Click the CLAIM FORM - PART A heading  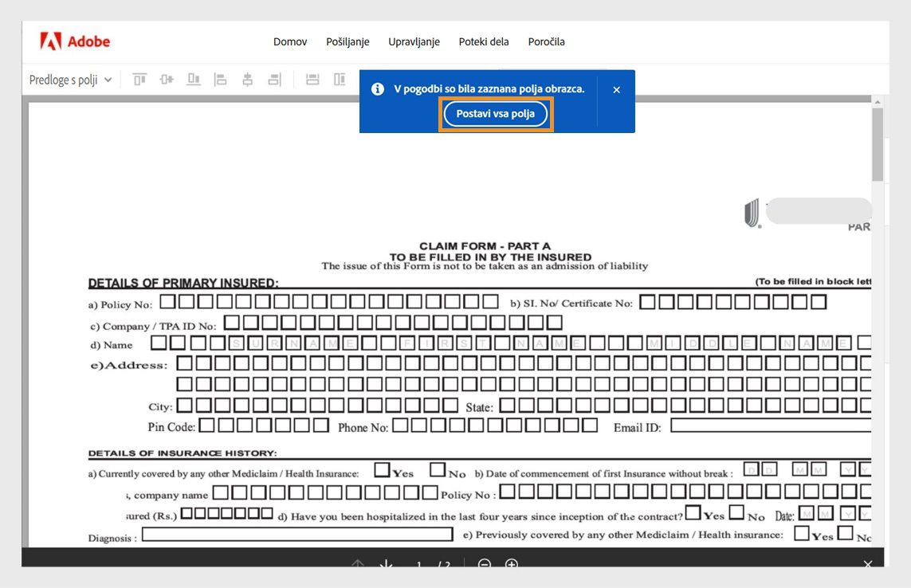pyautogui.click(x=485, y=245)
